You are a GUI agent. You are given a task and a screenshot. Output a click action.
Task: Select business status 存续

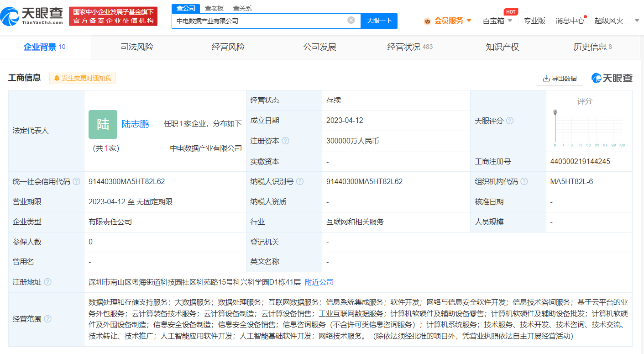point(334,100)
